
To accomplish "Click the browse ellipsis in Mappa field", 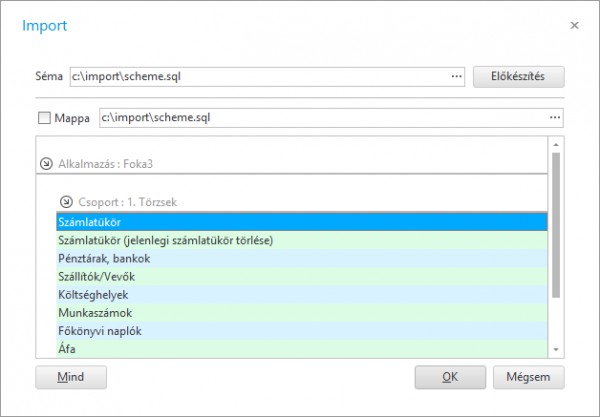I will pos(555,117).
